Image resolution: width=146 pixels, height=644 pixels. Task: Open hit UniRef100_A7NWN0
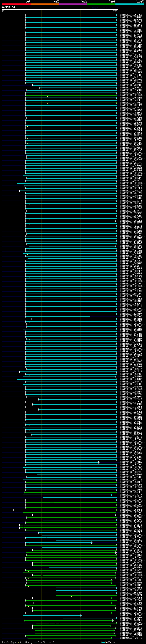131,30
